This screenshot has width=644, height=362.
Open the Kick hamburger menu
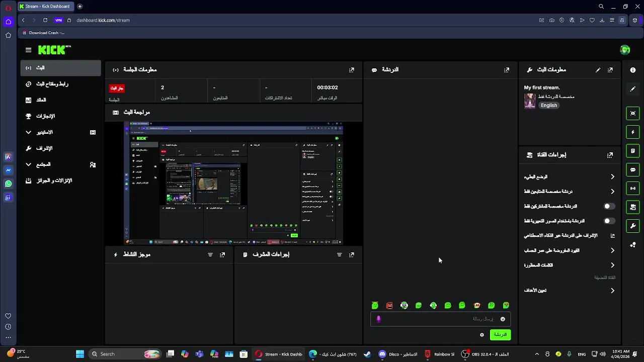tap(28, 50)
